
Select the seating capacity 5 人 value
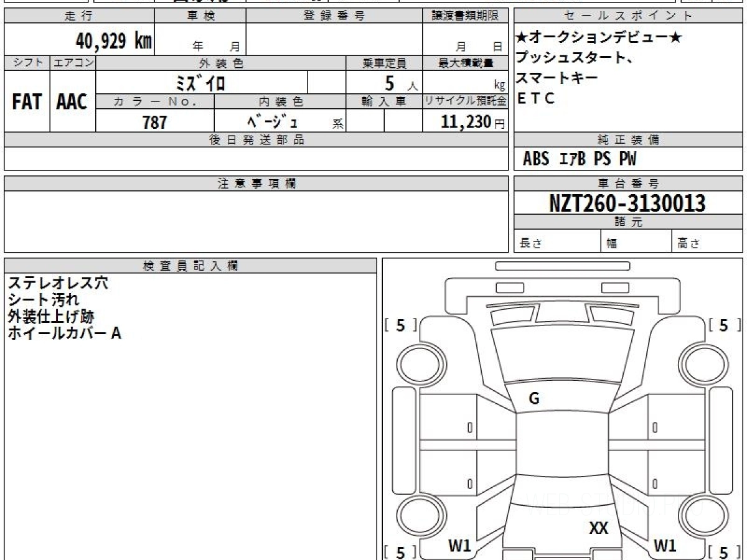point(400,83)
